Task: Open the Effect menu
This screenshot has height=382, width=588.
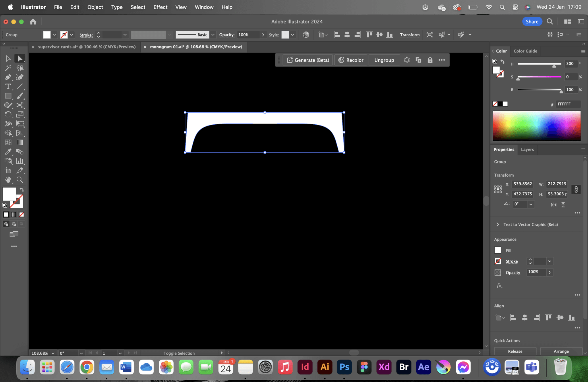Action: pos(160,7)
